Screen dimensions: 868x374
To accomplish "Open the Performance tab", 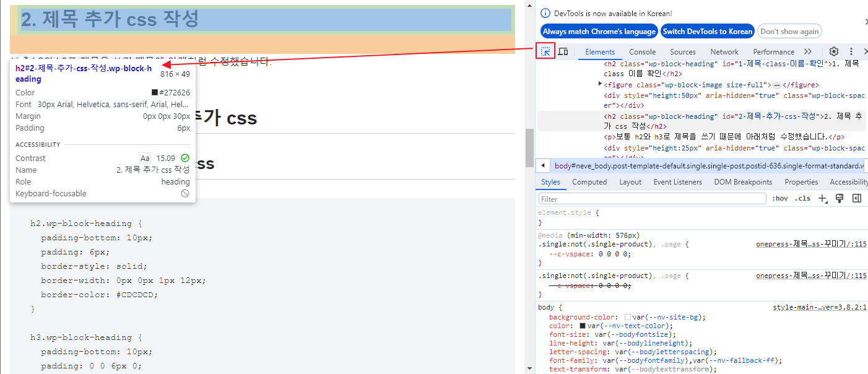I will 773,52.
